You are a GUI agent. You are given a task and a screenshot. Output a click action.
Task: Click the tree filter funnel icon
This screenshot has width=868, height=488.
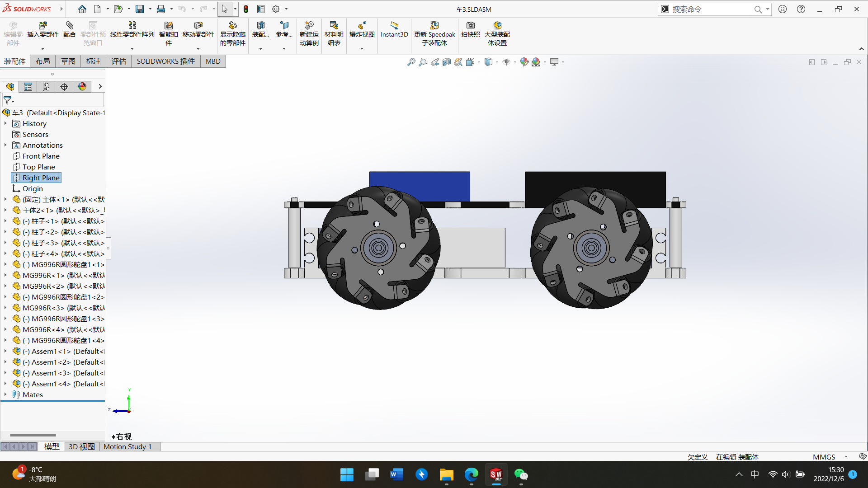(8, 100)
